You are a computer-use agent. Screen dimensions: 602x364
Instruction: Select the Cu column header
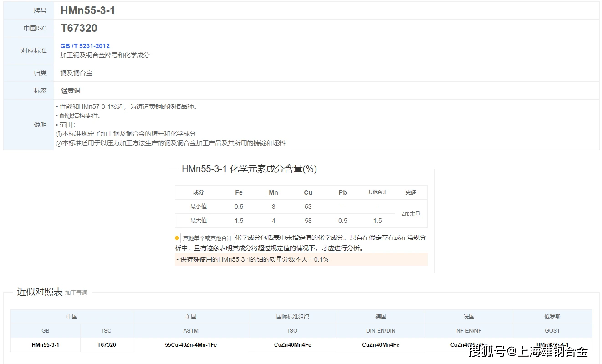[x=308, y=192]
